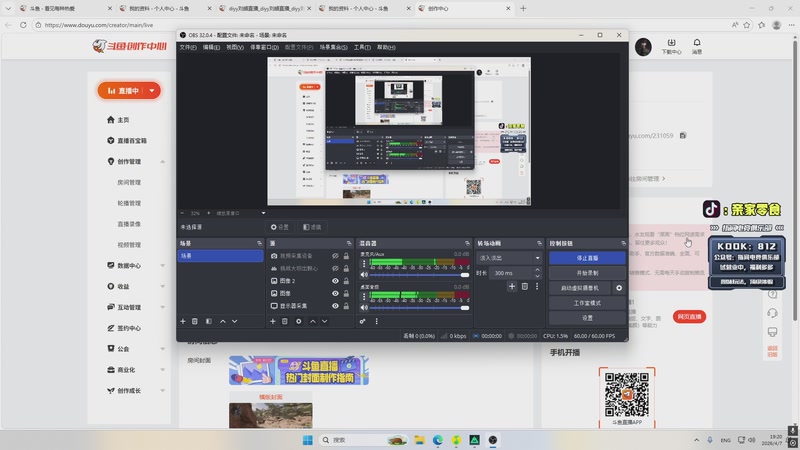
Task: Click the red web streaming button on Douyu
Action: [x=689, y=317]
